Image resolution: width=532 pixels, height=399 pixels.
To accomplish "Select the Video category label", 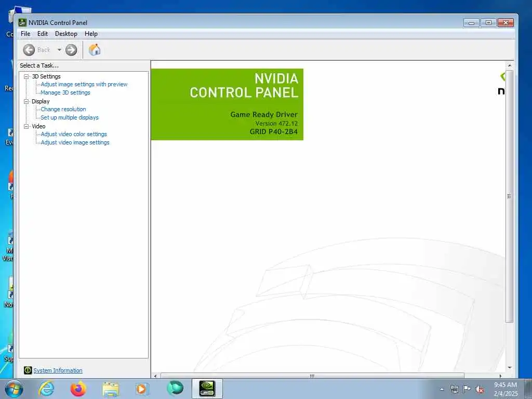I will click(x=38, y=126).
